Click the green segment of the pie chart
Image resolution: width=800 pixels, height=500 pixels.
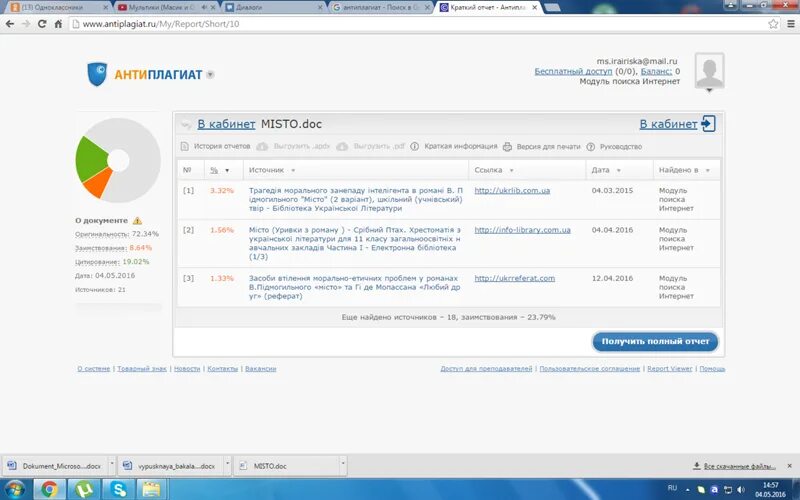pos(92,158)
